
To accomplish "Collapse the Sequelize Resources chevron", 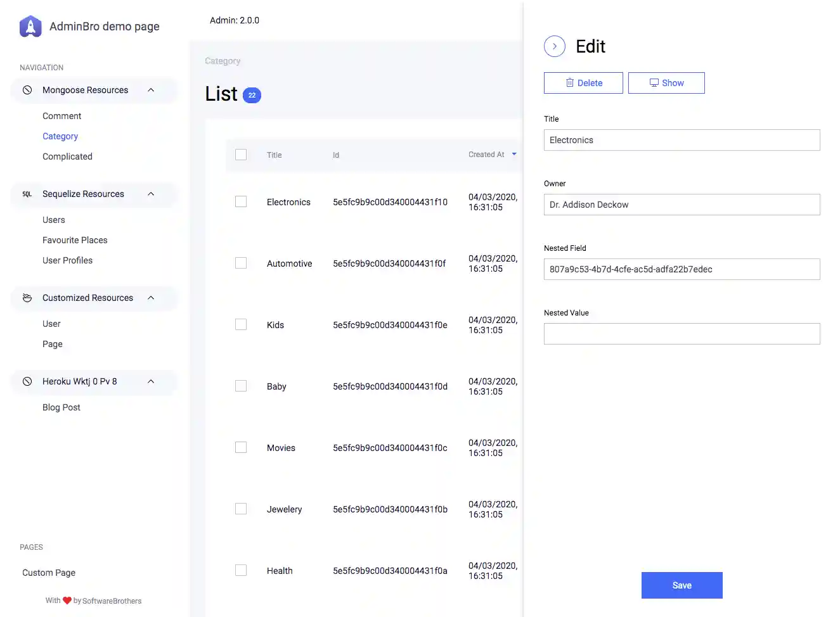I will 151,194.
